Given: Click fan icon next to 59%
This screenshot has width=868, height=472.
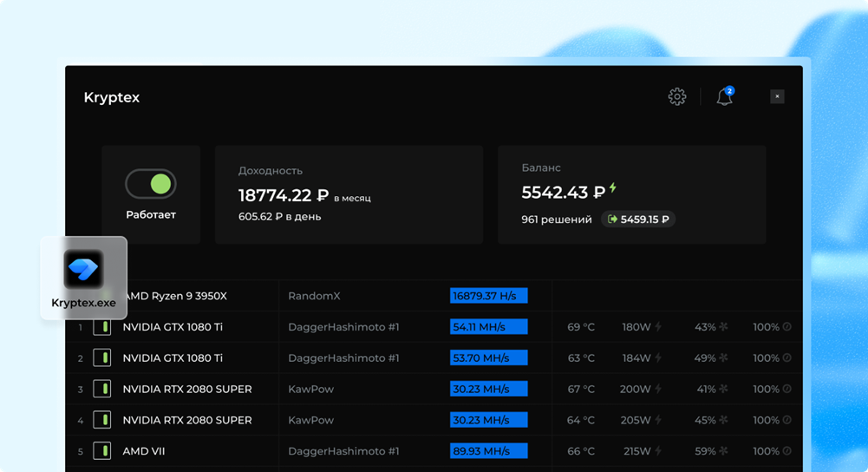Looking at the screenshot, I should [724, 451].
